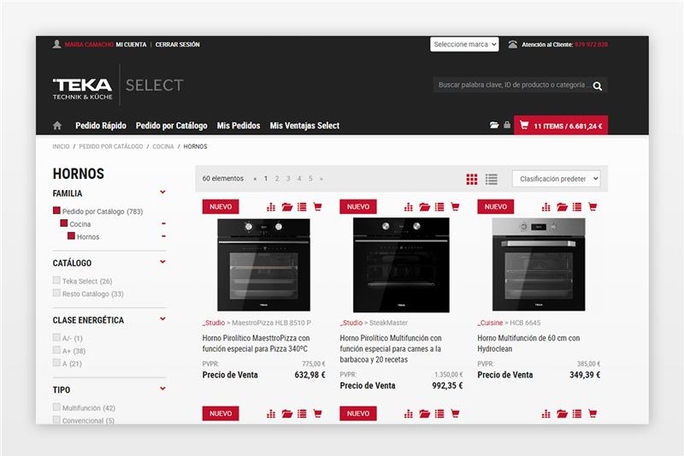This screenshot has height=456, width=684.
Task: Uncheck the Hornos family filter
Action: (71, 236)
